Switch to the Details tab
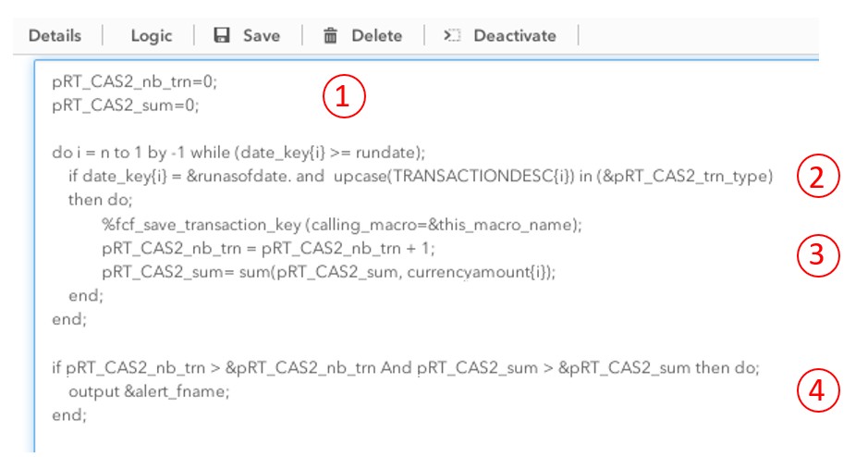This screenshot has width=868, height=457. [55, 36]
